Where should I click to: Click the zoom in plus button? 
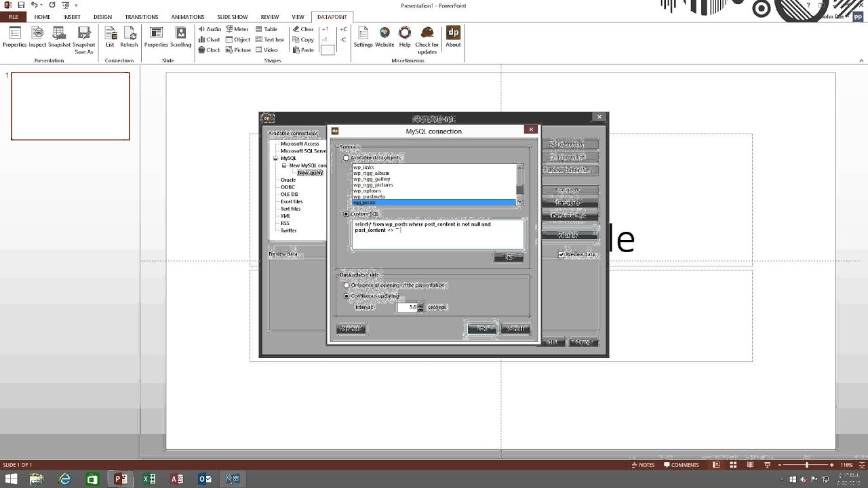832,465
